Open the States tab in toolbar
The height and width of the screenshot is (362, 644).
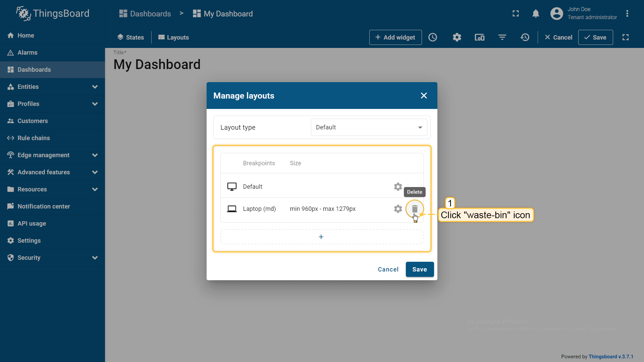coord(130,37)
